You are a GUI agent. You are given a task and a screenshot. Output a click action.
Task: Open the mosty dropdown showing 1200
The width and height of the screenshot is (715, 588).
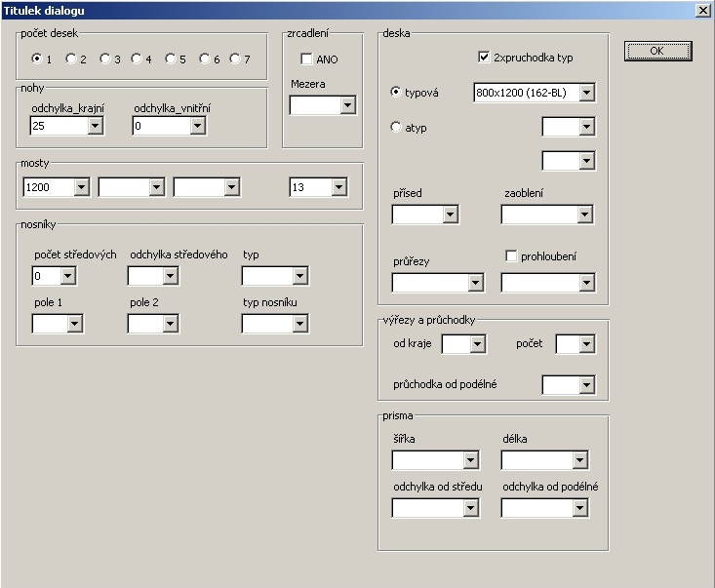pyautogui.click(x=81, y=186)
